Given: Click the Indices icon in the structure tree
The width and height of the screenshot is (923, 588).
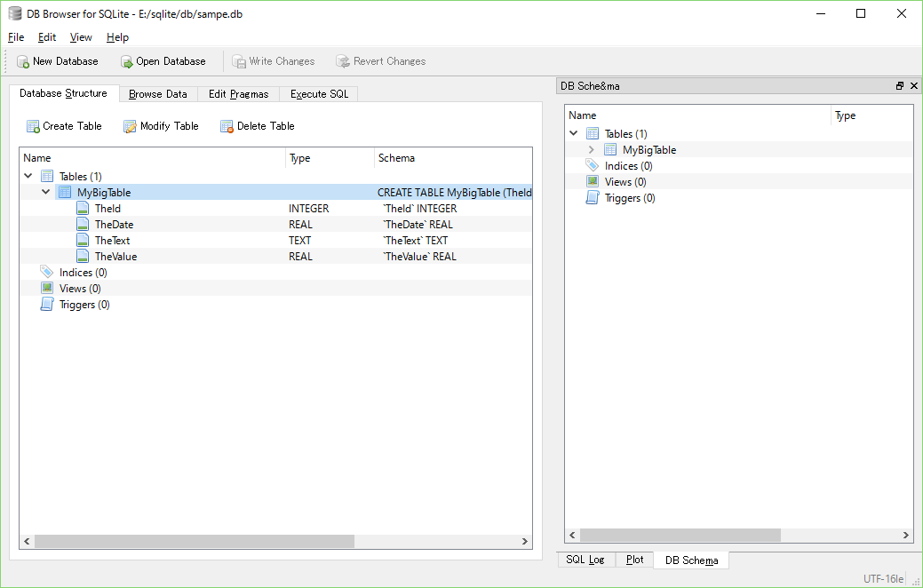Looking at the screenshot, I should [x=48, y=272].
